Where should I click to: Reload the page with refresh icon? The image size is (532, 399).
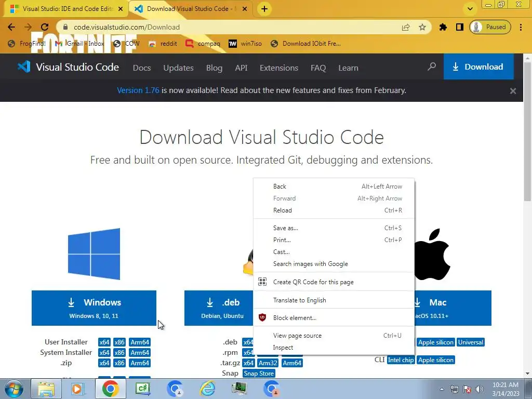[x=45, y=27]
